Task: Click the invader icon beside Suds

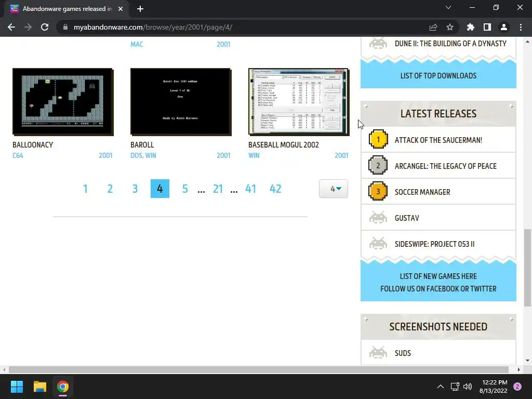Action: tap(378, 353)
